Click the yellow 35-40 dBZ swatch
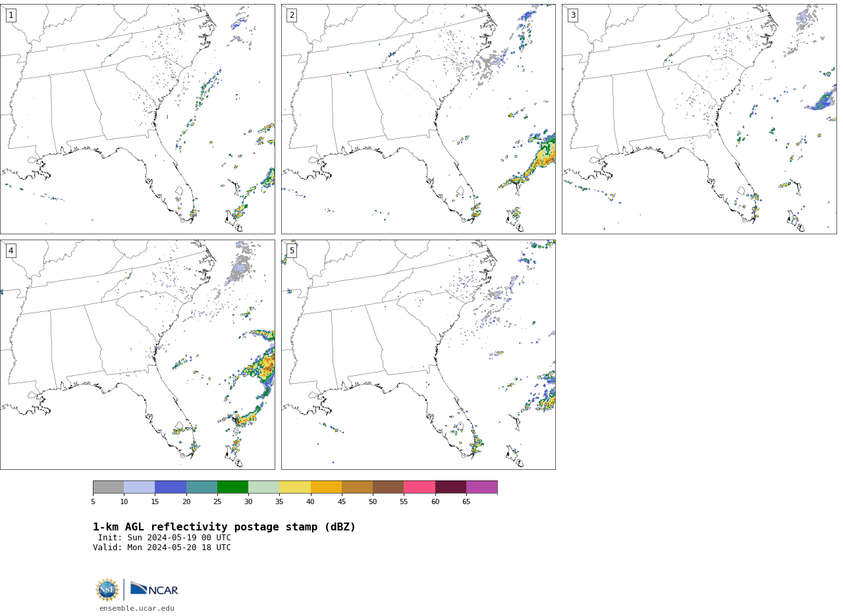The width and height of the screenshot is (843, 616). click(x=295, y=487)
